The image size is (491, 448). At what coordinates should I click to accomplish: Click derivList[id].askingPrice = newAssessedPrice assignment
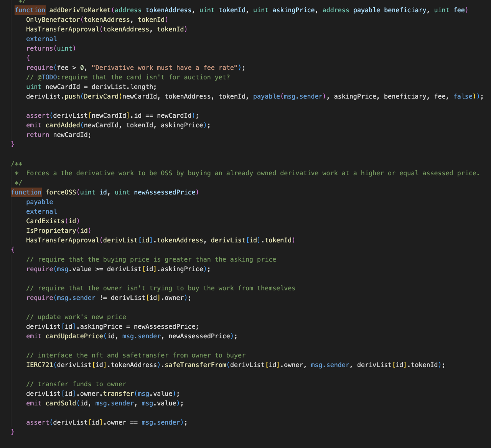coord(112,326)
